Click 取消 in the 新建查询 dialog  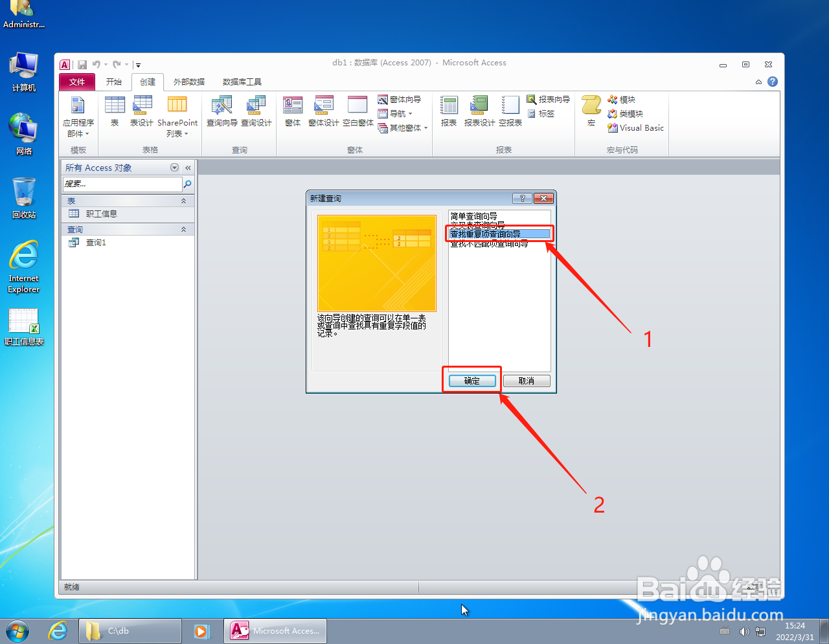(527, 381)
